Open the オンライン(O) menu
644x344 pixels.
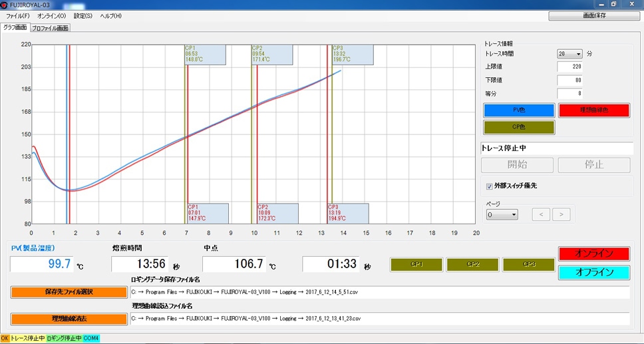click(x=51, y=16)
